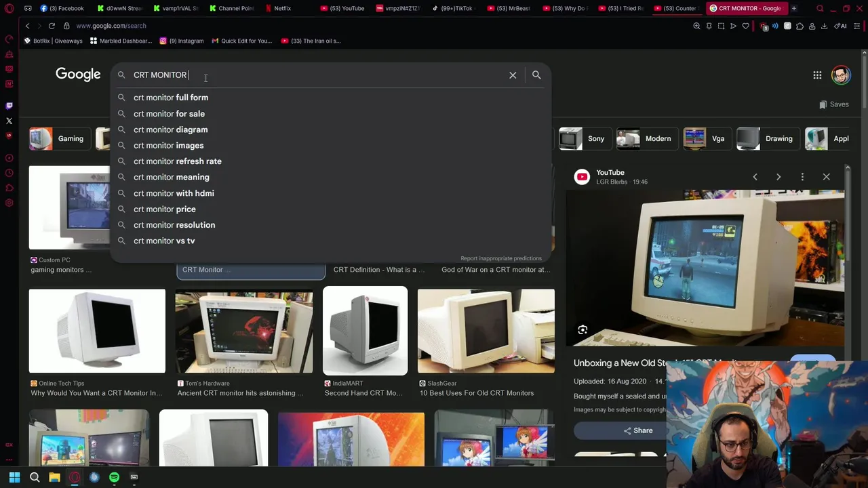Select suggestion 'crt monitor vs tv'
The width and height of the screenshot is (868, 488).
click(x=332, y=241)
